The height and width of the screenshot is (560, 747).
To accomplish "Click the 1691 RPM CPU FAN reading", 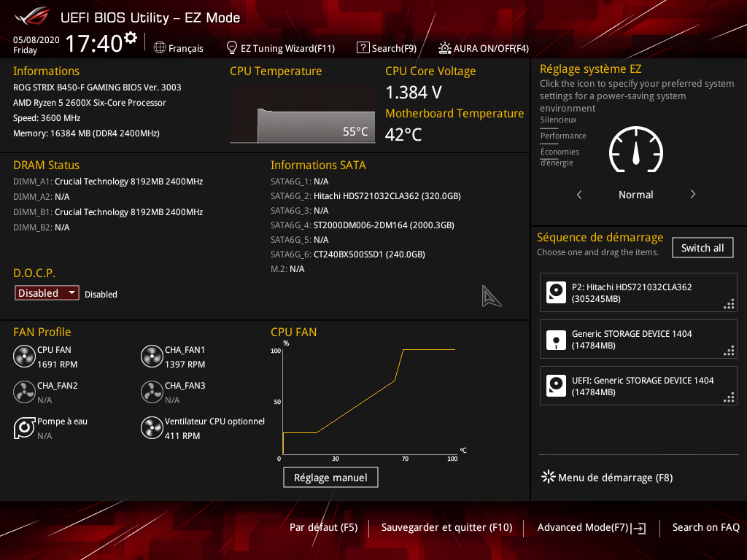I will tap(57, 365).
